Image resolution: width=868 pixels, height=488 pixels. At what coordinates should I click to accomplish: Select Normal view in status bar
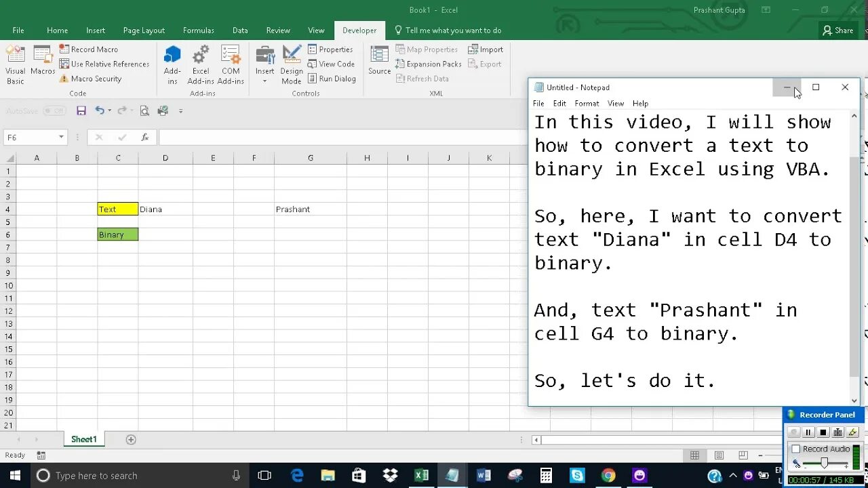click(x=694, y=455)
